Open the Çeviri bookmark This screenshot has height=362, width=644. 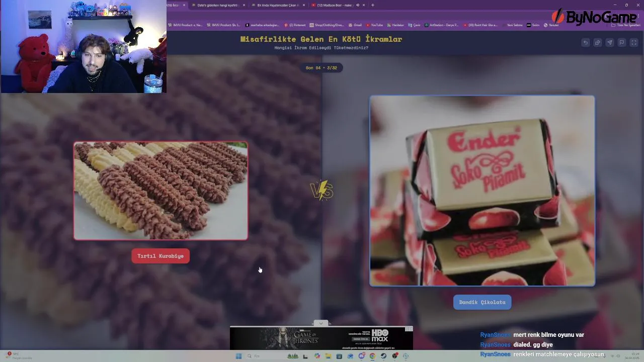415,25
